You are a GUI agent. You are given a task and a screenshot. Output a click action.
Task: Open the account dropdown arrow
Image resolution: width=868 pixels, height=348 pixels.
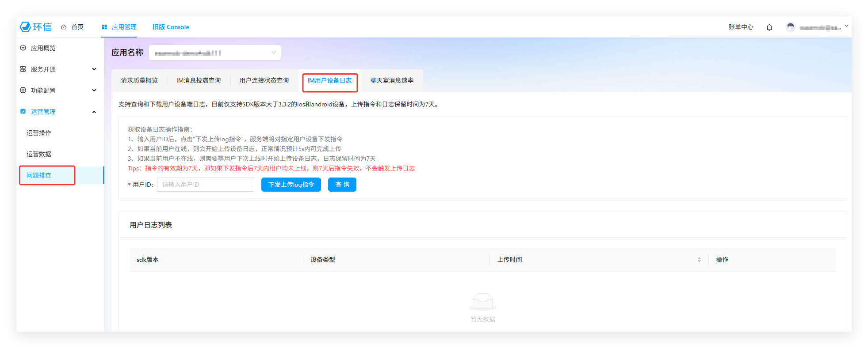point(846,26)
